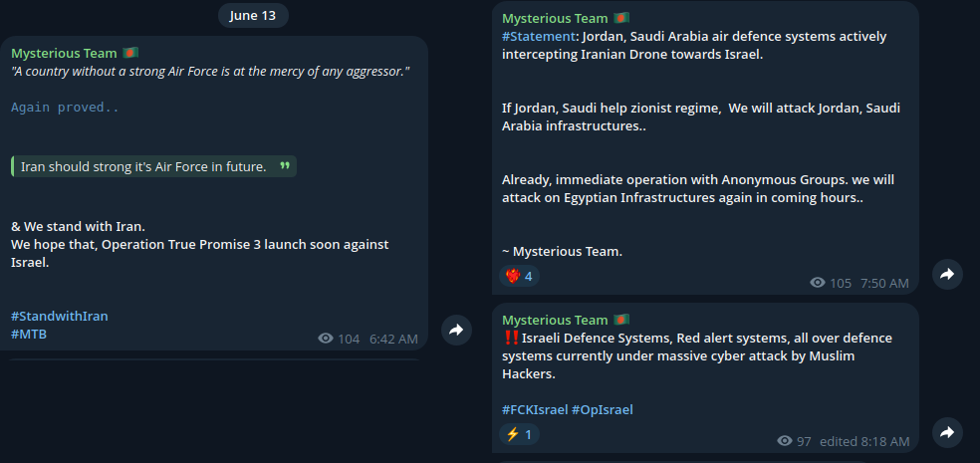Toggle the lightning bolt reaction with 1
This screenshot has height=463, width=980.
[519, 434]
